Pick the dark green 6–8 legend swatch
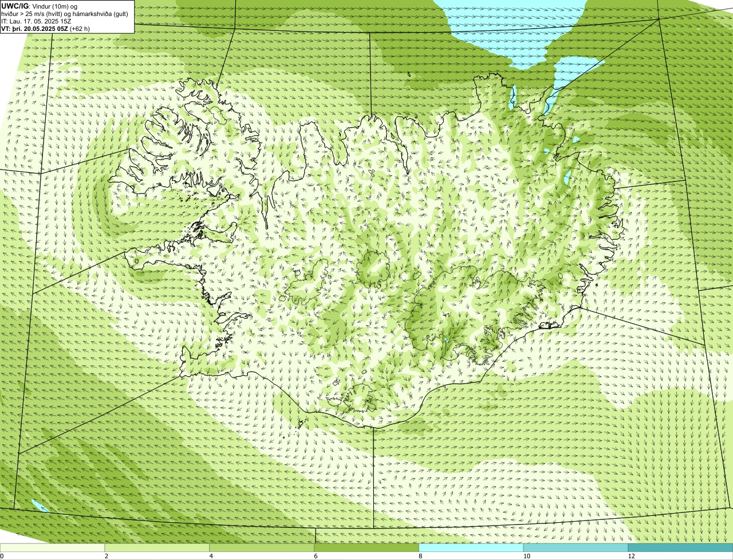Image resolution: width=733 pixels, height=560 pixels. click(x=366, y=547)
